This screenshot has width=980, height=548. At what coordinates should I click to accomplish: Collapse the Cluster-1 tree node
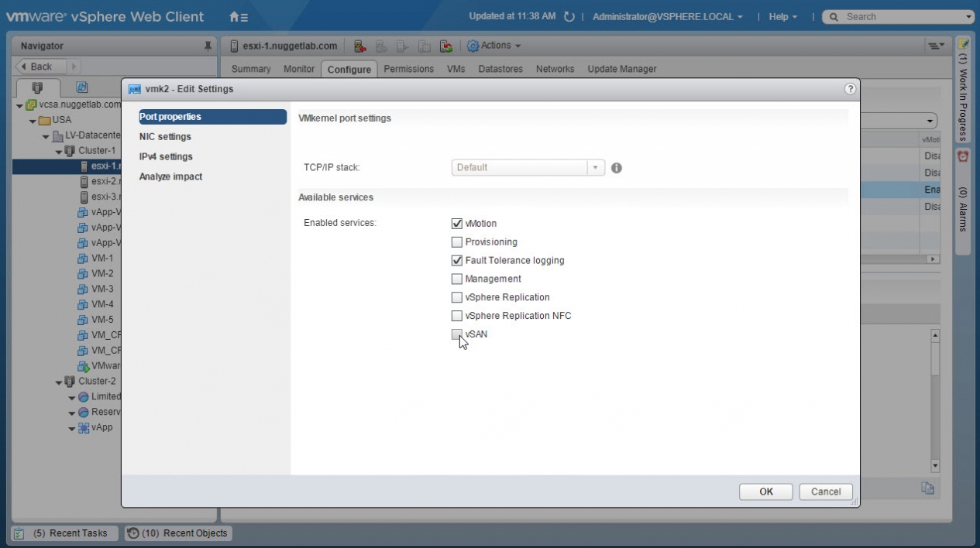59,152
